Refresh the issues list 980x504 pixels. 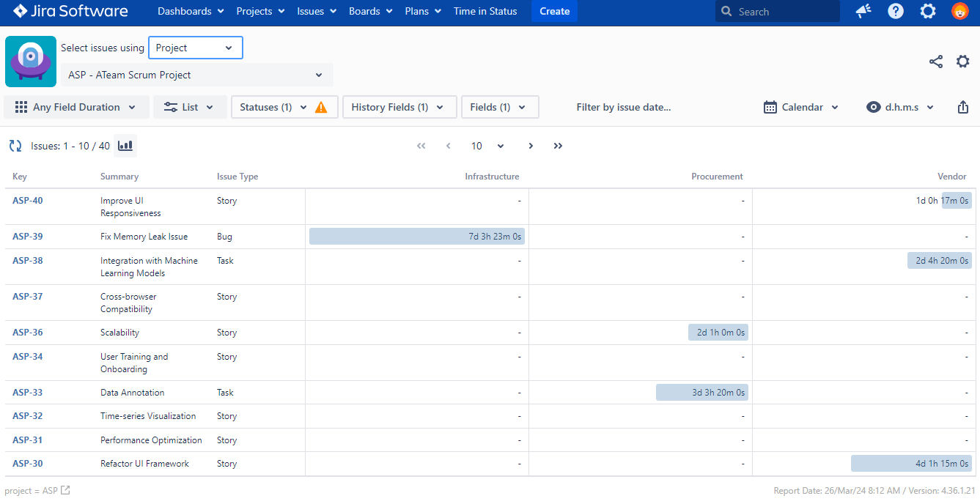click(x=15, y=146)
